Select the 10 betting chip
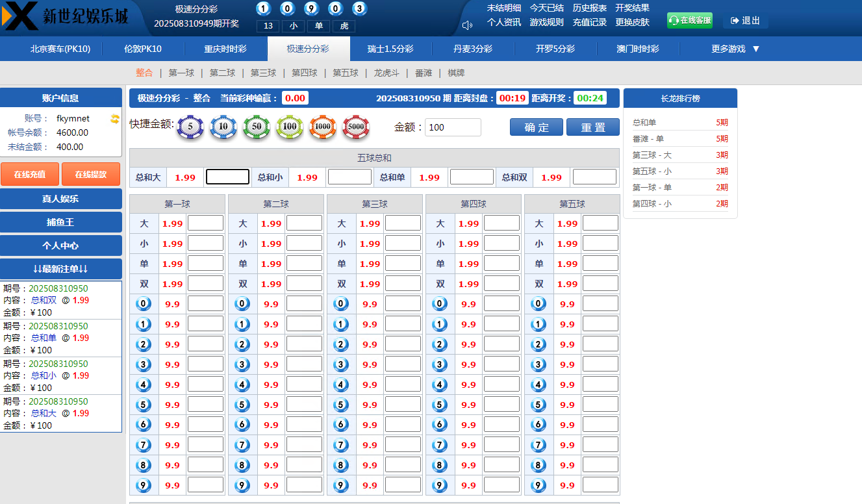 (x=223, y=128)
